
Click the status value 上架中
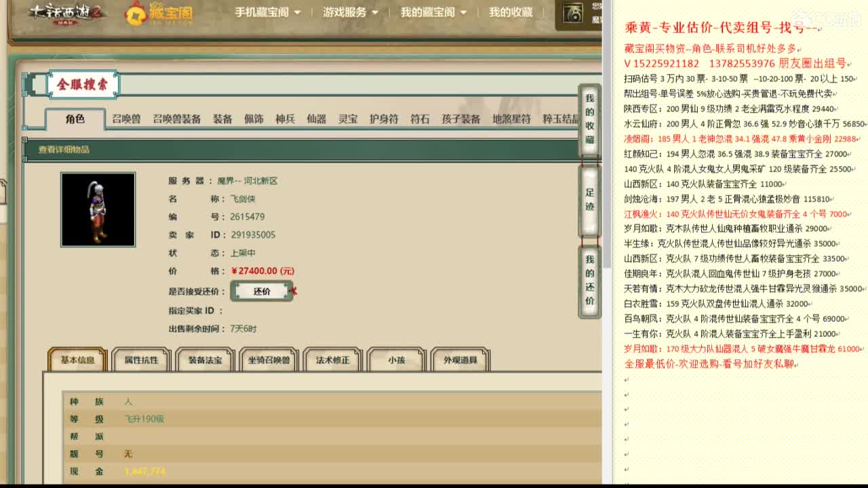[243, 253]
